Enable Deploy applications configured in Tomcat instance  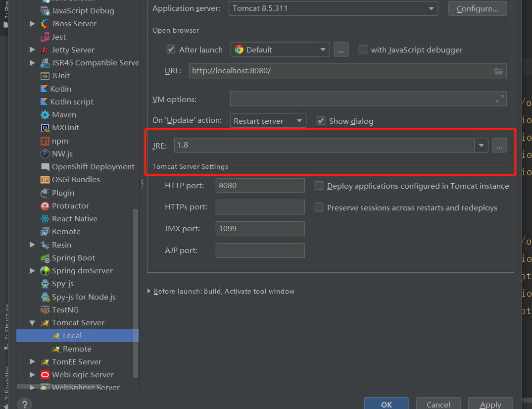tap(319, 186)
